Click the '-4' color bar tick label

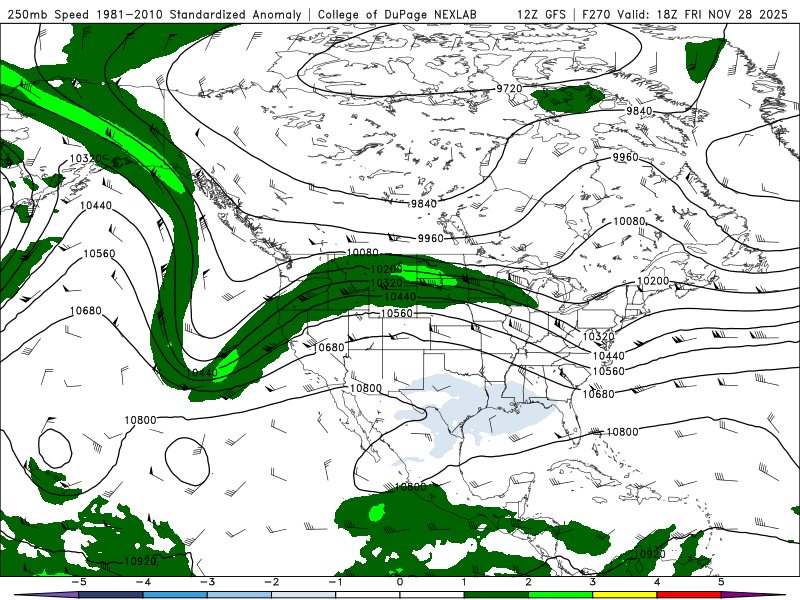tap(143, 582)
